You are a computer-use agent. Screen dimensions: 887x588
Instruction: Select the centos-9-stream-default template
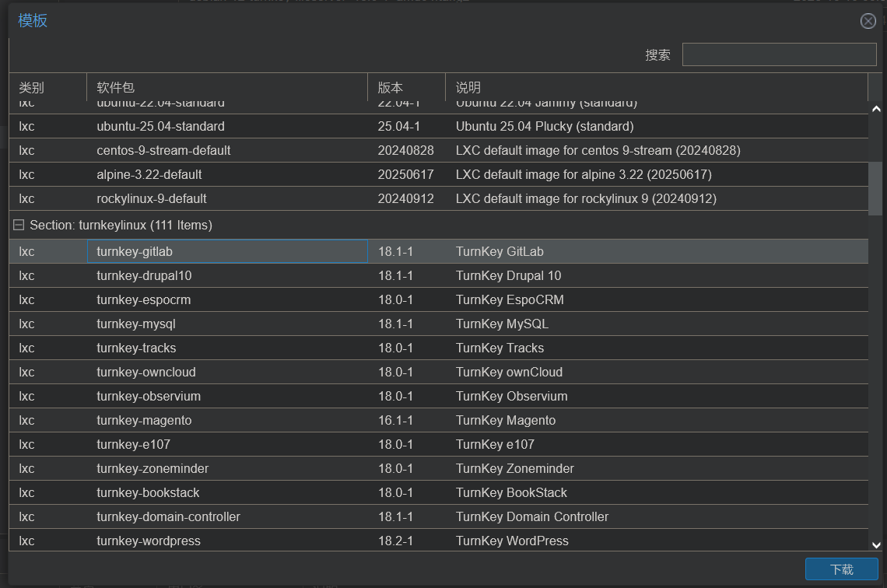pos(163,150)
